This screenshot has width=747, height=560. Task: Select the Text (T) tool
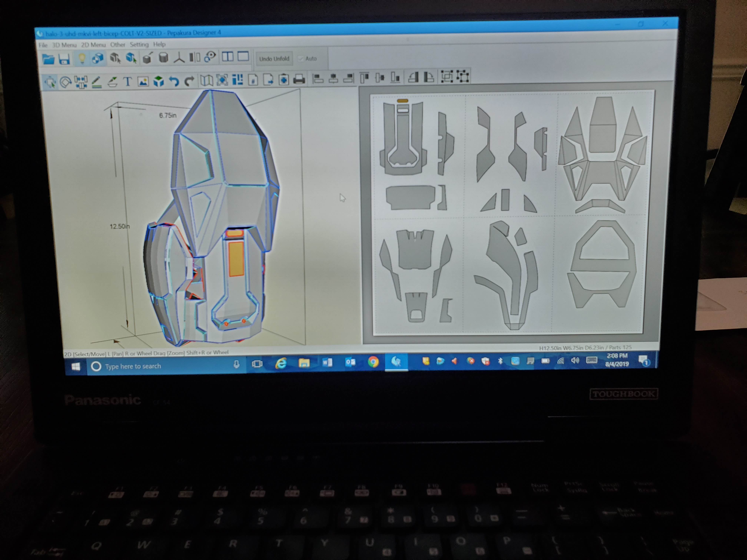tap(128, 81)
